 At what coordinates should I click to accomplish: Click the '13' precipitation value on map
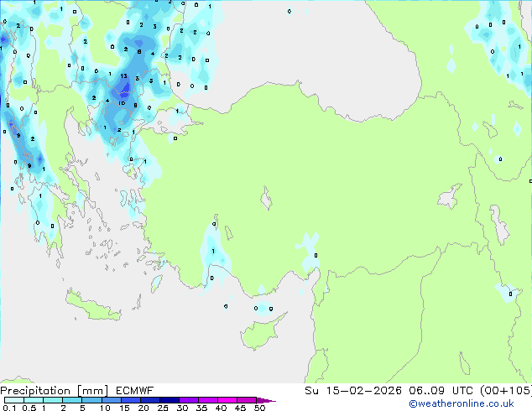click(x=123, y=76)
